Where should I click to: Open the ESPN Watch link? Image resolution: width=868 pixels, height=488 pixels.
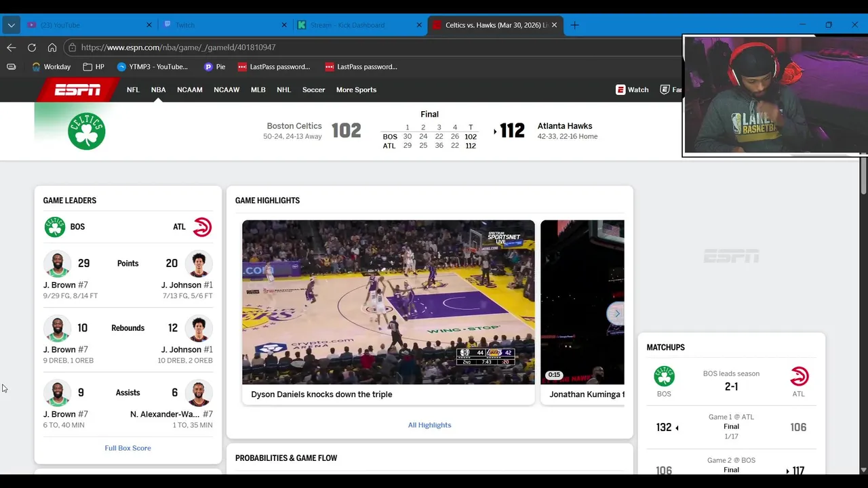pos(632,89)
